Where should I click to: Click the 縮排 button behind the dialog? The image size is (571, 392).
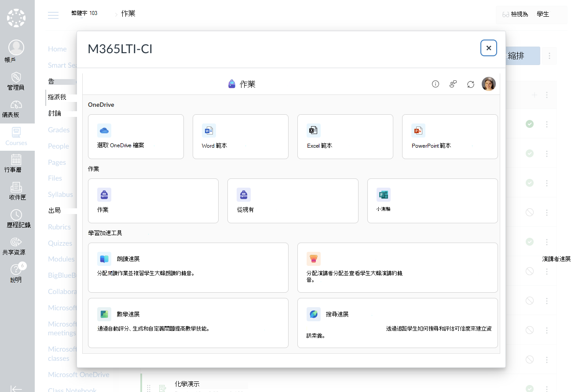523,56
